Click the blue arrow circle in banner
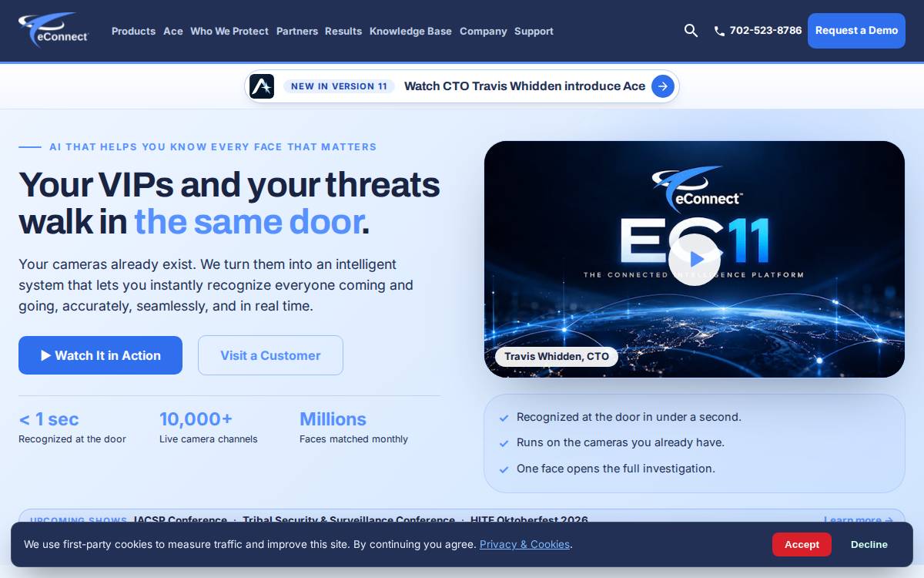 663,86
